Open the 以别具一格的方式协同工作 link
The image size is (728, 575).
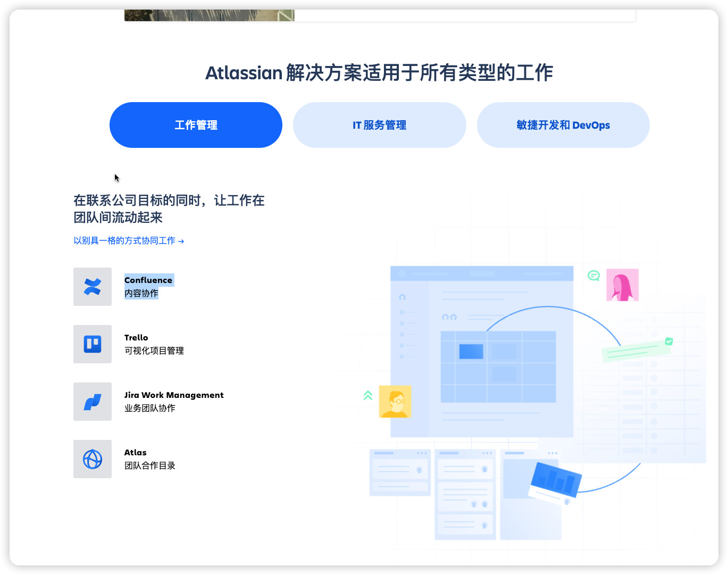(x=129, y=240)
